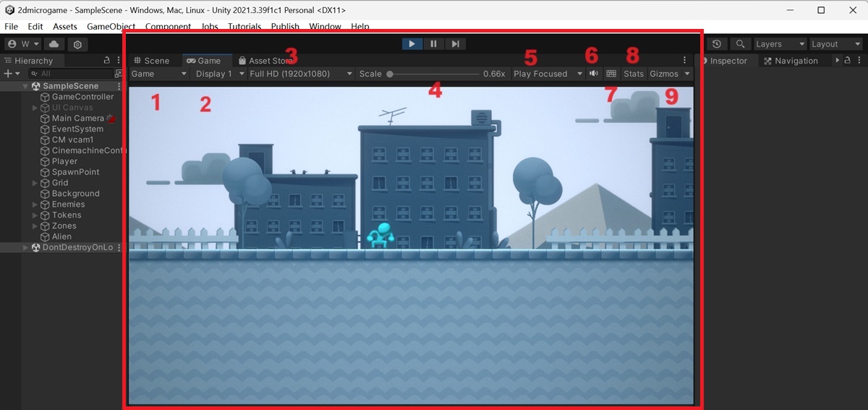
Task: Expand the DontDestroyOnLoad scene
Action: click(25, 247)
